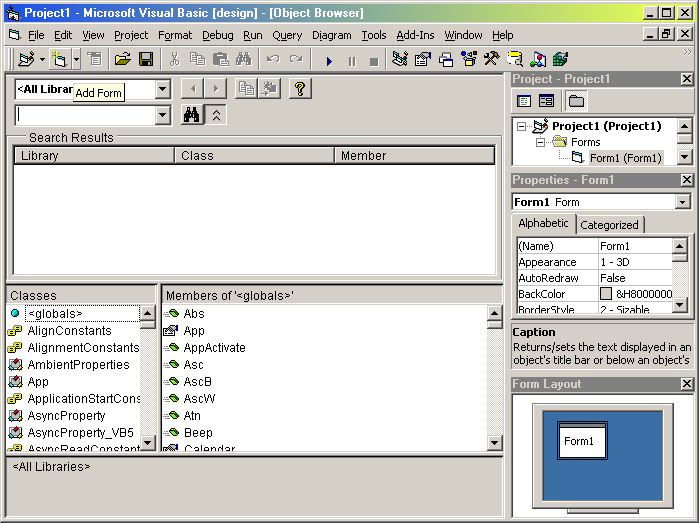Switch to the Categorized tab

click(609, 225)
